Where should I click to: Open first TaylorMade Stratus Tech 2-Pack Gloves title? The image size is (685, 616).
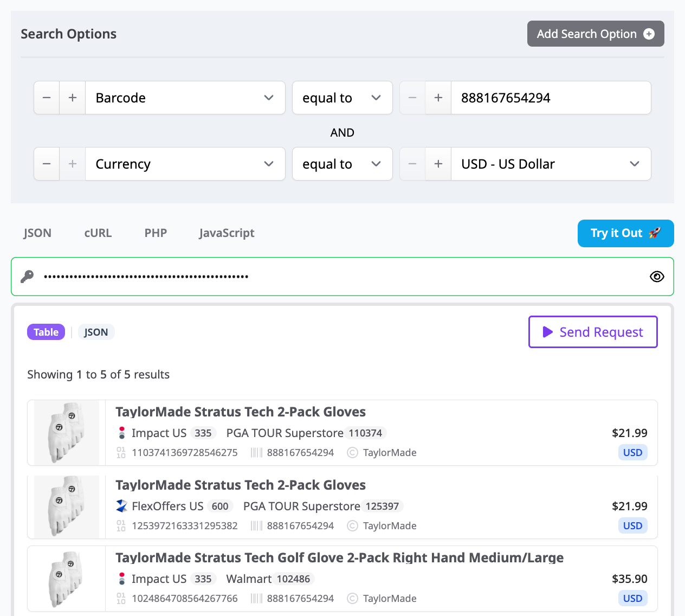point(241,412)
